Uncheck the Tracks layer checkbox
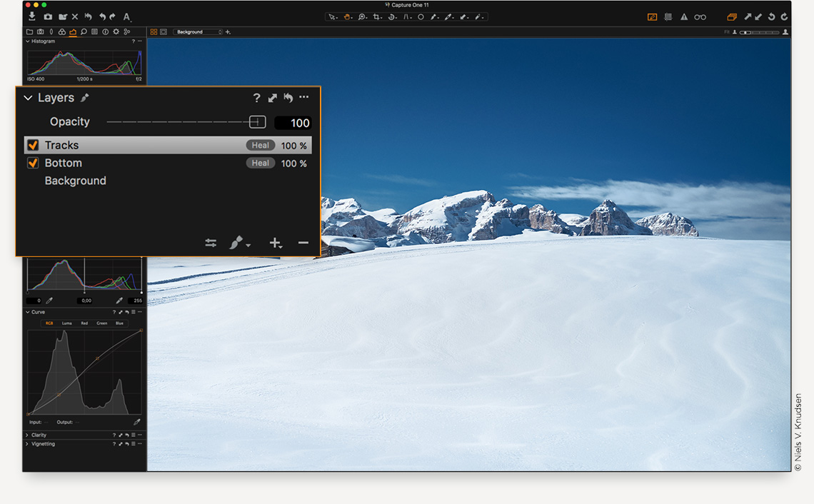814x504 pixels. pyautogui.click(x=33, y=145)
